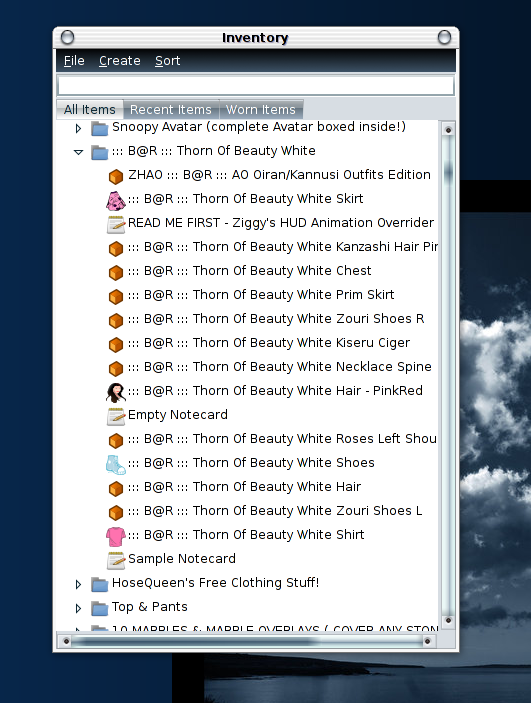Click the object icon beside Thorn Of Beauty White Hair

click(116, 488)
